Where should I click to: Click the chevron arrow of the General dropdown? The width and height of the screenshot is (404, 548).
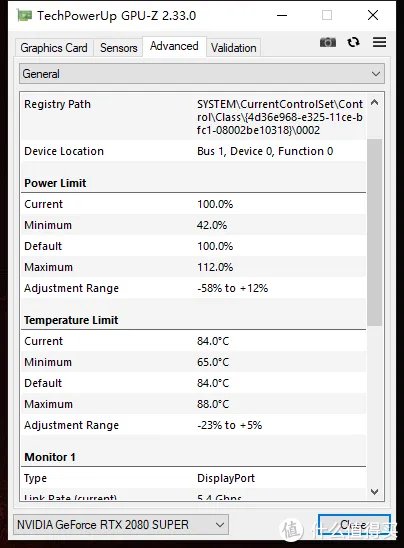pyautogui.click(x=376, y=74)
